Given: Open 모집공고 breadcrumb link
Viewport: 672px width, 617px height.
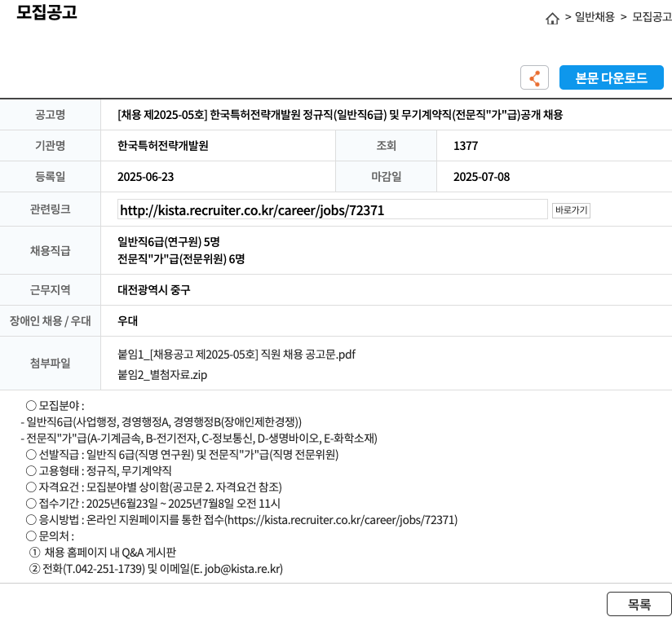Looking at the screenshot, I should coord(652,17).
